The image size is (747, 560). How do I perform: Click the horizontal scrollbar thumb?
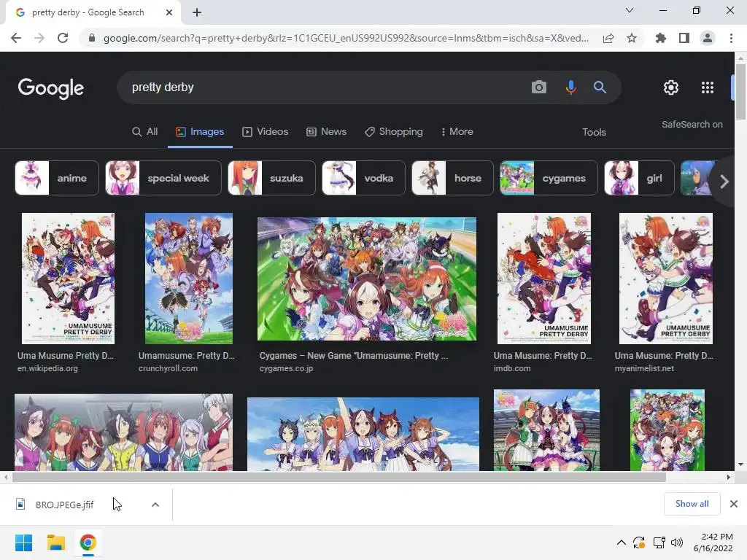pos(338,477)
